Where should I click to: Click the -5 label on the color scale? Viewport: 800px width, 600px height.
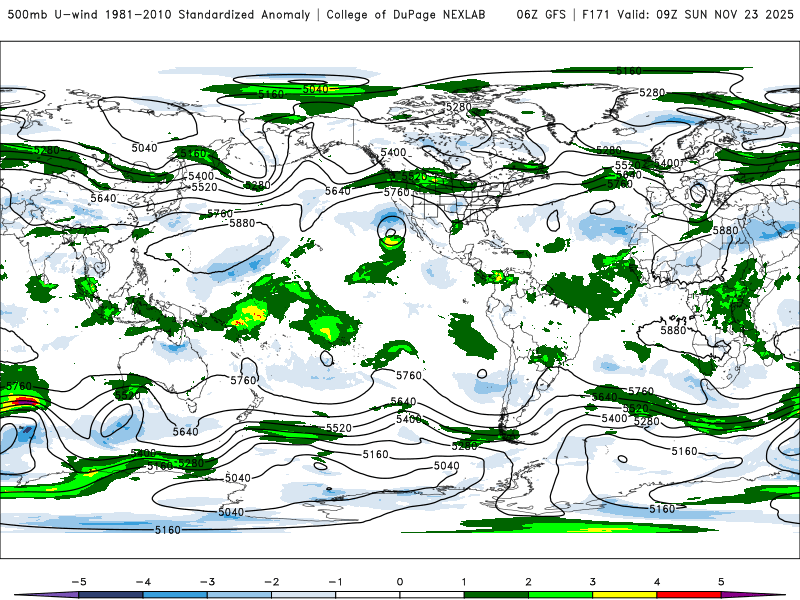tap(79, 582)
